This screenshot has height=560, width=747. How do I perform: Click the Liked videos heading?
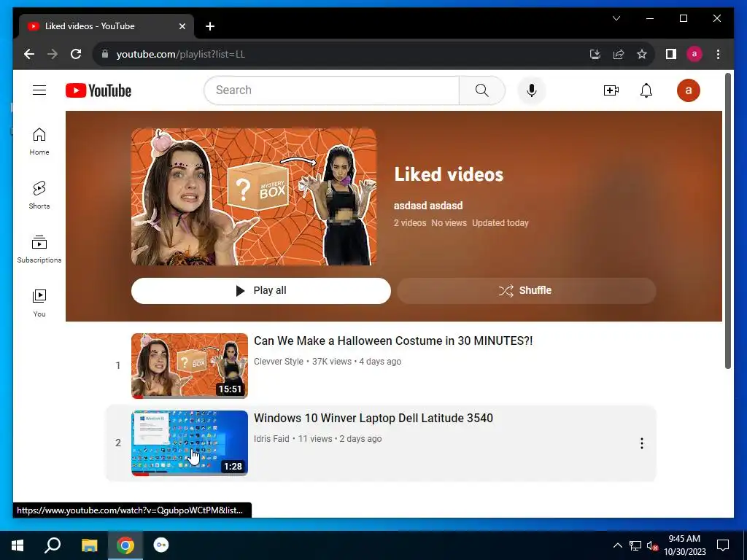(449, 175)
